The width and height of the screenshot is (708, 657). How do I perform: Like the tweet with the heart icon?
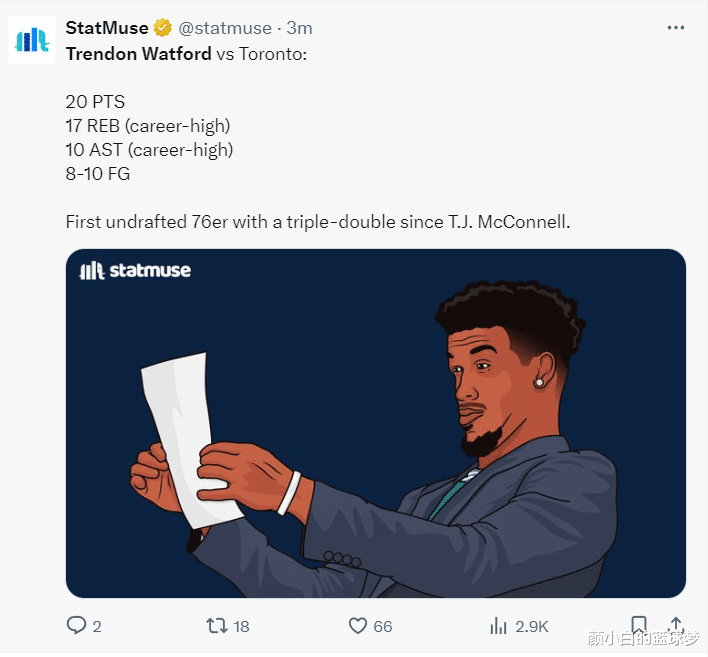pyautogui.click(x=358, y=626)
